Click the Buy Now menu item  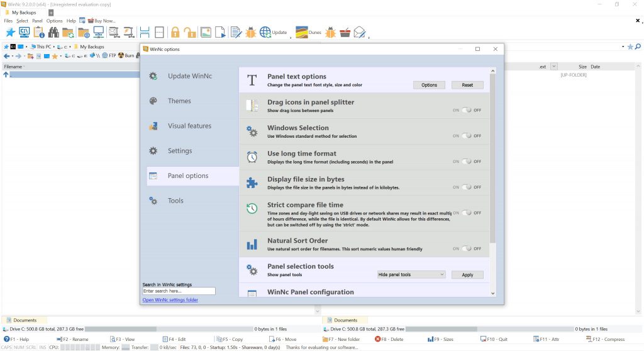[x=102, y=21]
